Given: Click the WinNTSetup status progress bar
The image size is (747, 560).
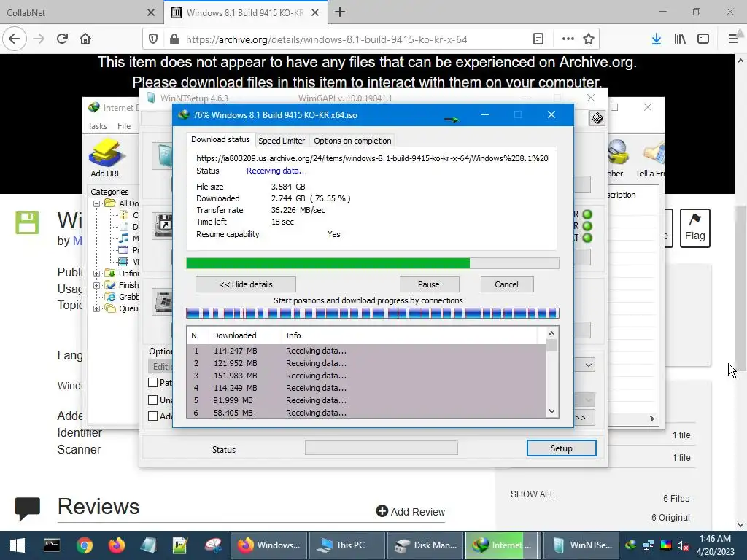Looking at the screenshot, I should pyautogui.click(x=381, y=448).
